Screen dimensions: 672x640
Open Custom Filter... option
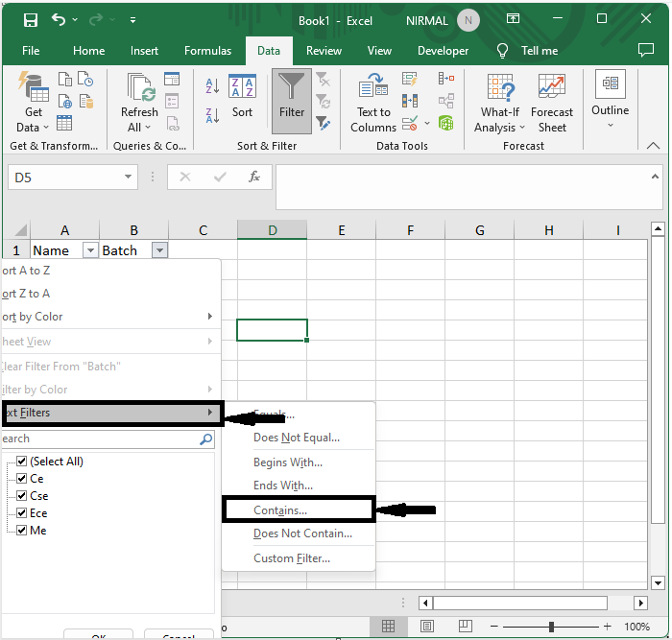click(x=299, y=558)
